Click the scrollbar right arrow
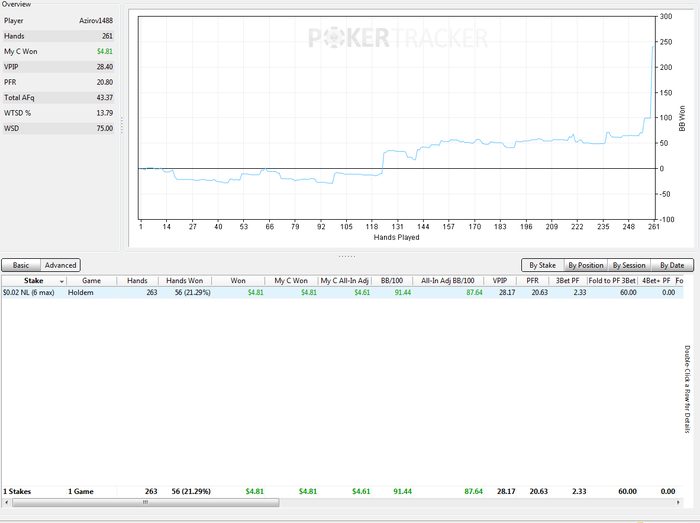The width and height of the screenshot is (700, 523). tap(678, 502)
